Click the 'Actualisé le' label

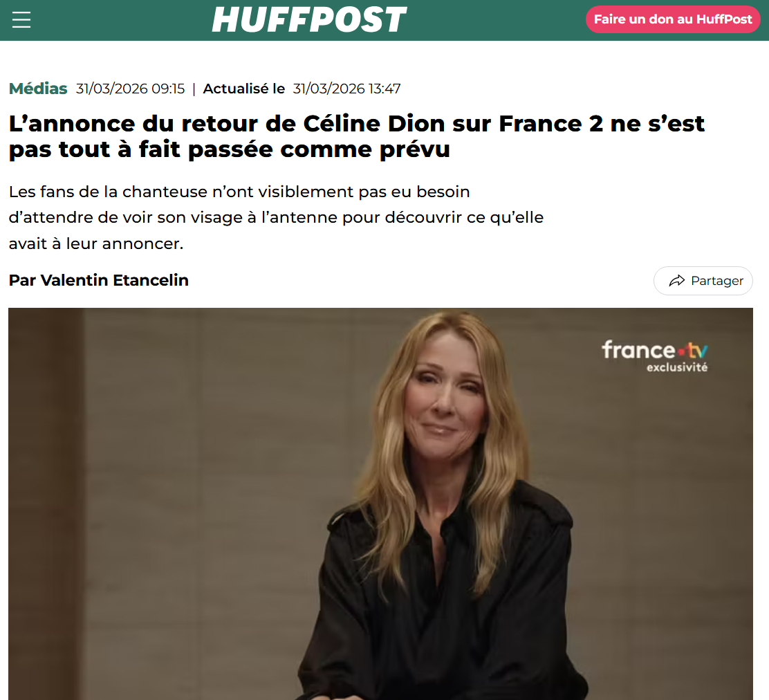click(x=243, y=89)
